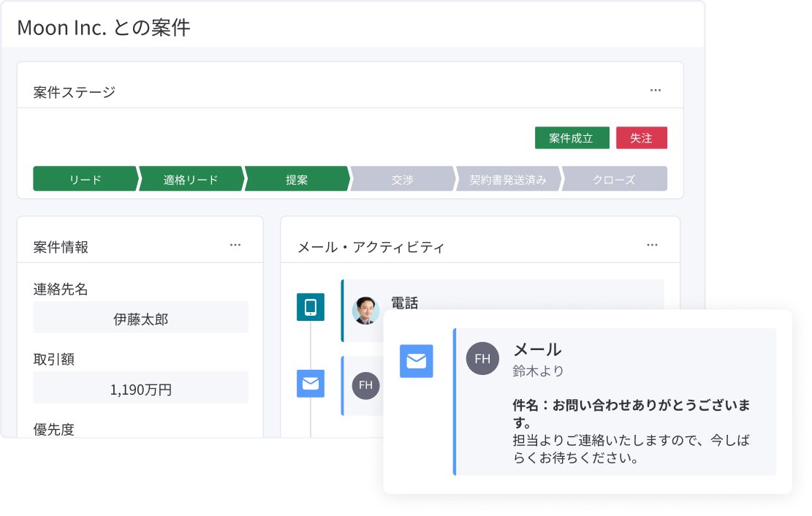Open メール・アクティビティ panel options menu

tap(652, 246)
